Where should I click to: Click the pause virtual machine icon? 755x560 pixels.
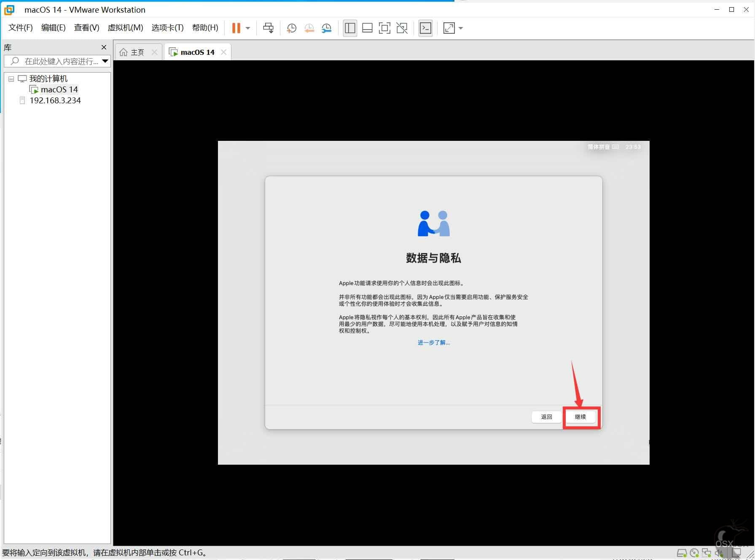click(236, 28)
